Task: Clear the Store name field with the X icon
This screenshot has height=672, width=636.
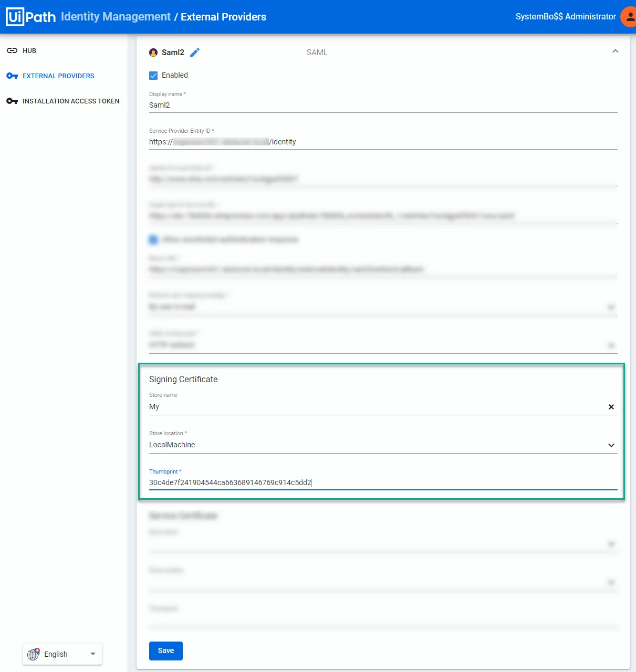Action: point(611,407)
